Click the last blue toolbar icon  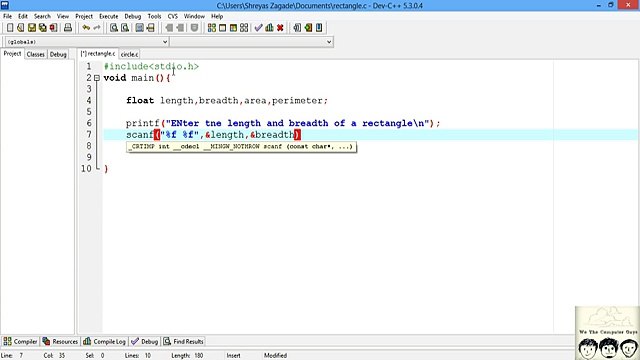pyautogui.click(x=319, y=28)
